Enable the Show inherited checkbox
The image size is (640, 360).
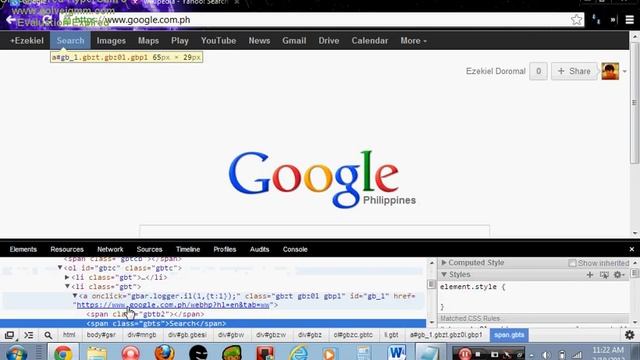tap(572, 263)
